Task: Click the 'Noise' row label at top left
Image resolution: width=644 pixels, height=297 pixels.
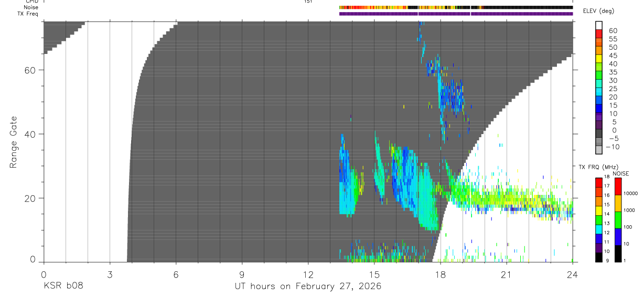Action: [31, 7]
